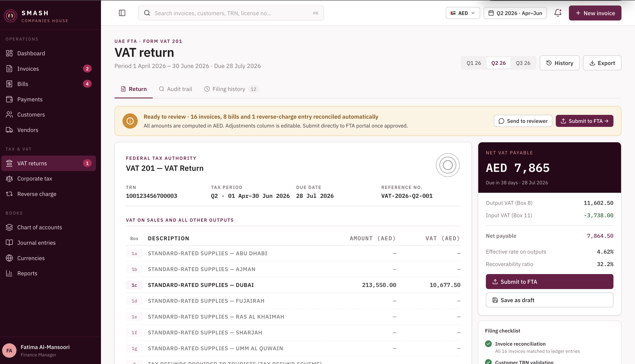
Task: Click the Filing checklist heading
Action: [x=503, y=331]
